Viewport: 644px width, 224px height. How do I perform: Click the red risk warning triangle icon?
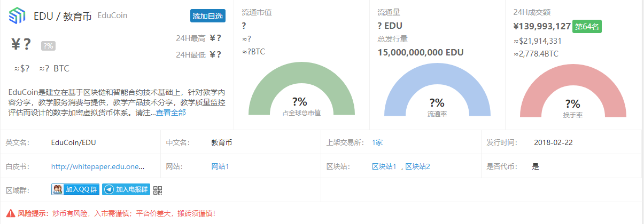[10, 213]
